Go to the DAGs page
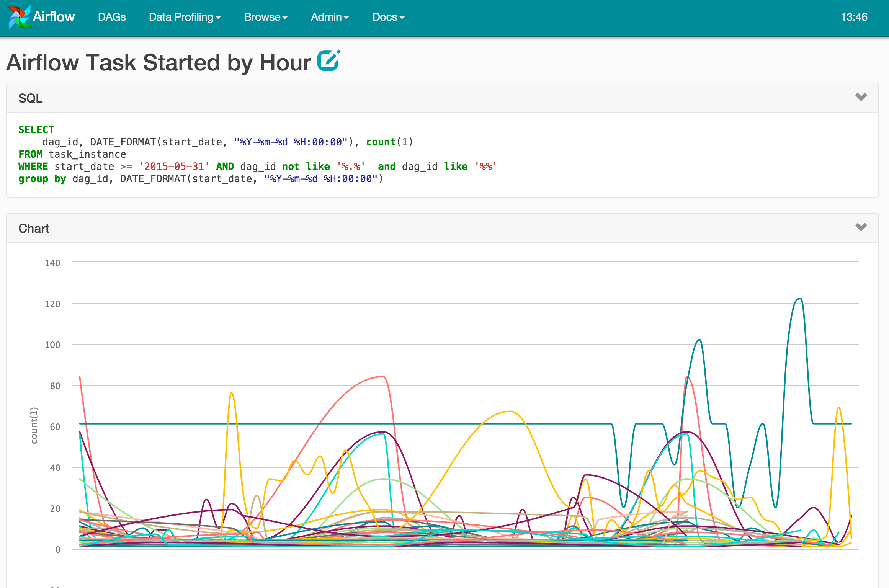Screen dimensions: 889x588 (112, 17)
